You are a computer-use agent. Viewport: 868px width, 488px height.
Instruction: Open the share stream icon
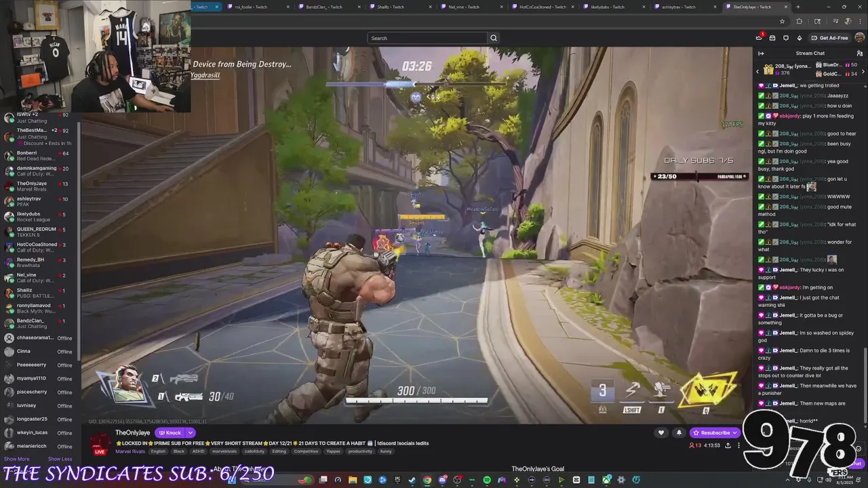coord(728,445)
